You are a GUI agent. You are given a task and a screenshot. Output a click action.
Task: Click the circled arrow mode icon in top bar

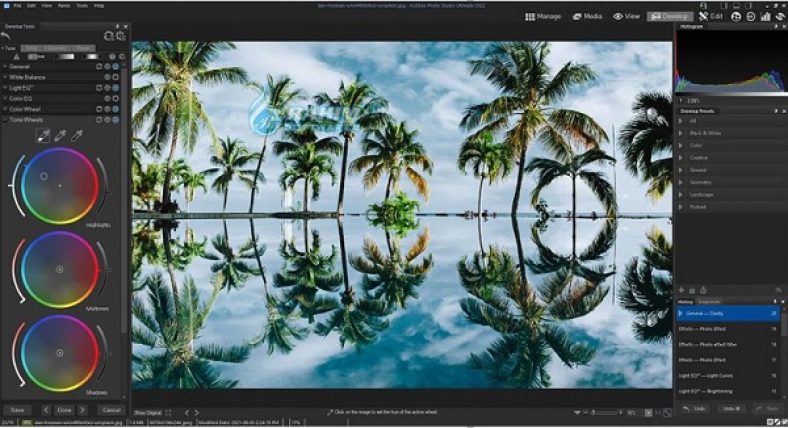[x=751, y=17]
